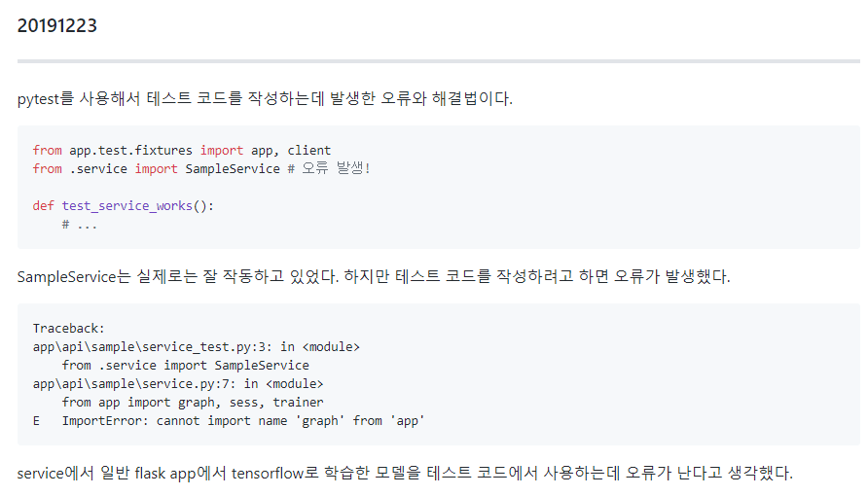Click the 20191223 heading
The width and height of the screenshot is (868, 496).
tap(56, 25)
